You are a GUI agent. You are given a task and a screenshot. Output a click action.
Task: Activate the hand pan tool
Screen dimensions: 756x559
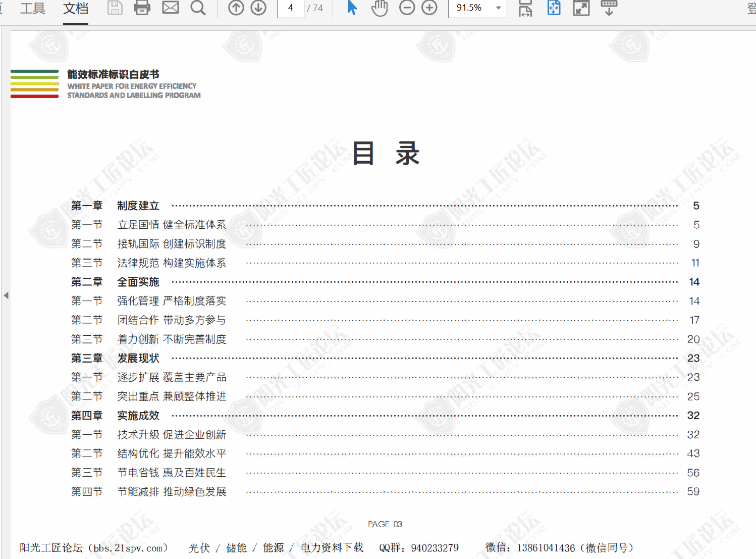380,8
